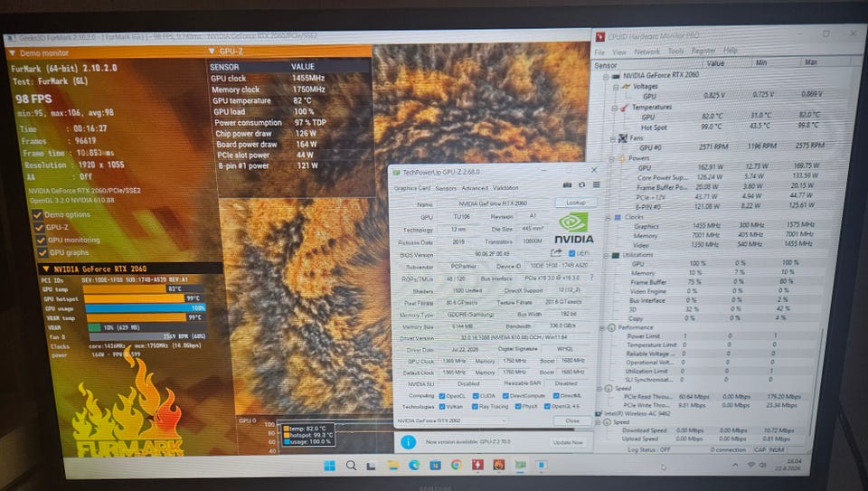Open the View menu in HWMonitor
This screenshot has height=491, width=868.
tap(618, 52)
